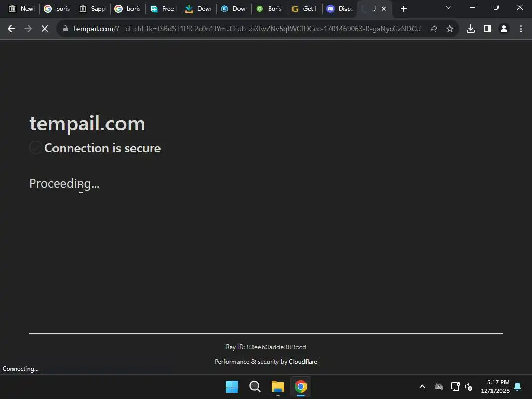The height and width of the screenshot is (399, 532).
Task: Click the tempail.com heading
Action: [x=87, y=124]
